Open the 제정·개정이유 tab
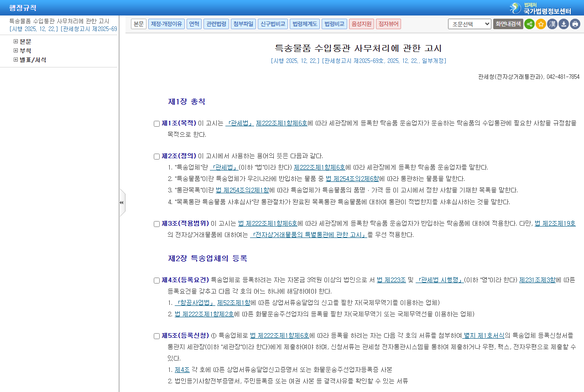This screenshot has width=584, height=392. pyautogui.click(x=167, y=24)
